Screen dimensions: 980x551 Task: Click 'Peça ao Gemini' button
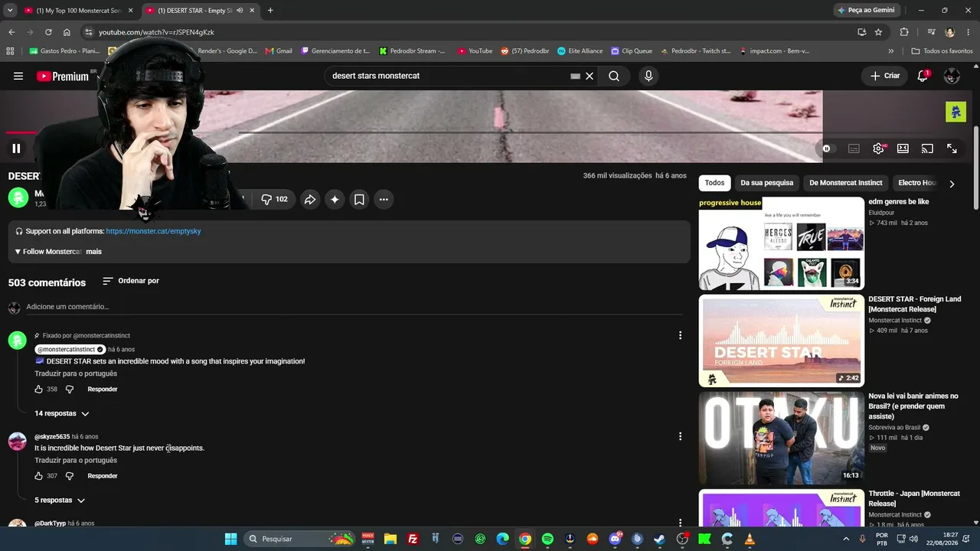(x=866, y=11)
